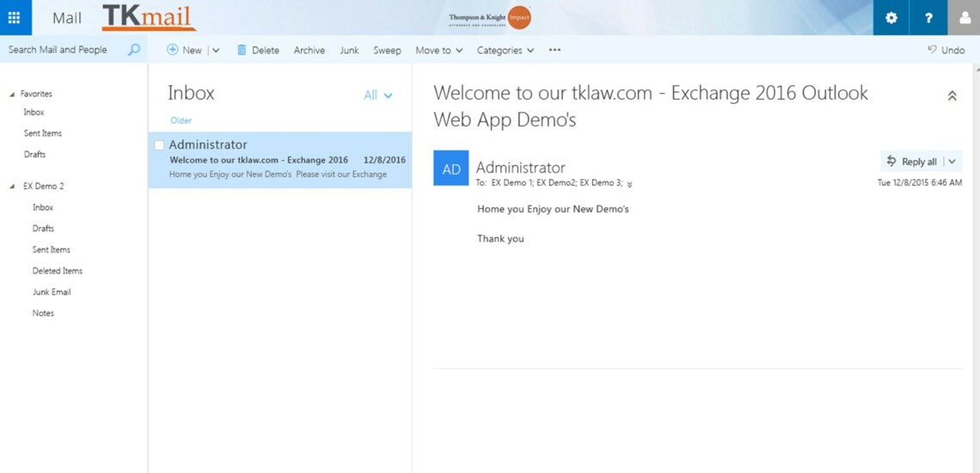Click the help question mark icon
Screen dimensions: 980x473
tap(928, 17)
